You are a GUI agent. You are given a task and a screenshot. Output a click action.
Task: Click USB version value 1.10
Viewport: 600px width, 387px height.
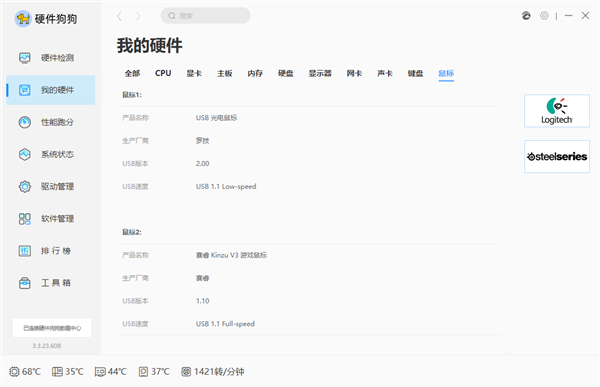tap(202, 301)
